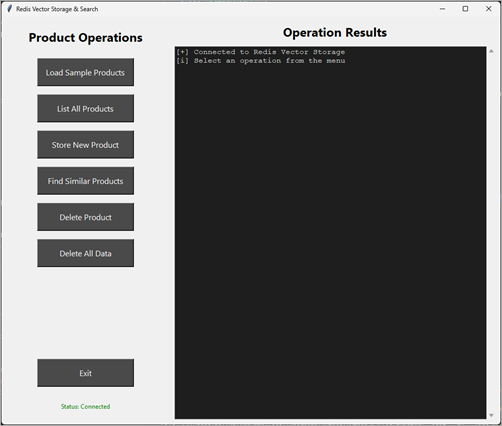Screen dimensions: 502x426
Task: Maximize the Redis Vector Storage window
Action: [465, 9]
